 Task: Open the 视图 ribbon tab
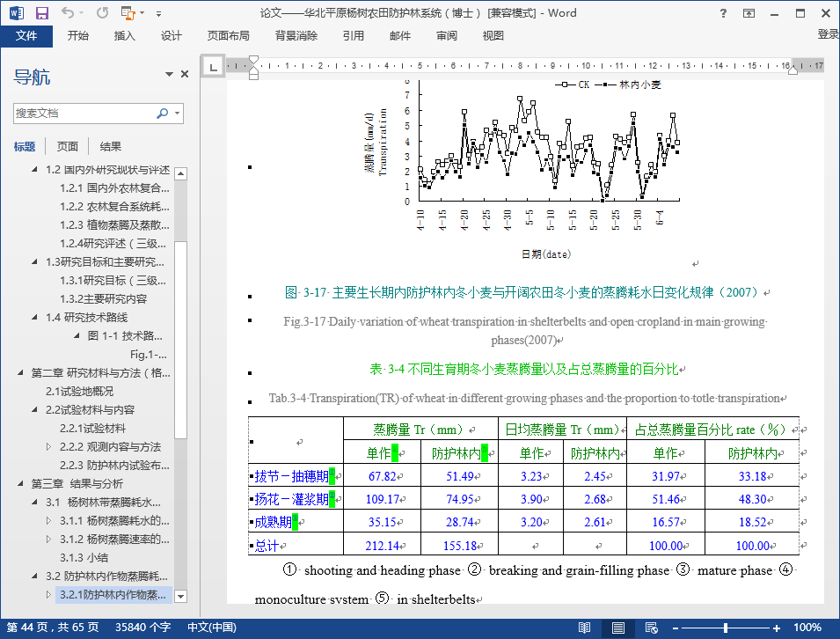click(x=493, y=36)
